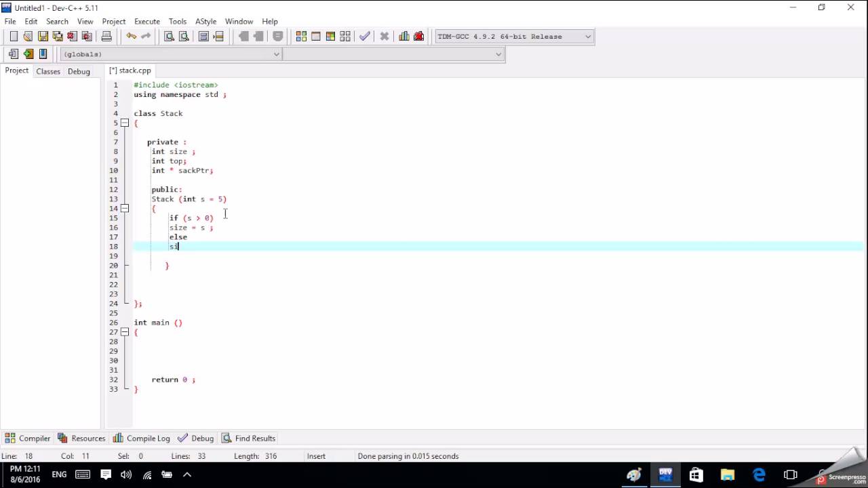
Task: Click the Goto bookmark blue icon
Action: (x=43, y=54)
